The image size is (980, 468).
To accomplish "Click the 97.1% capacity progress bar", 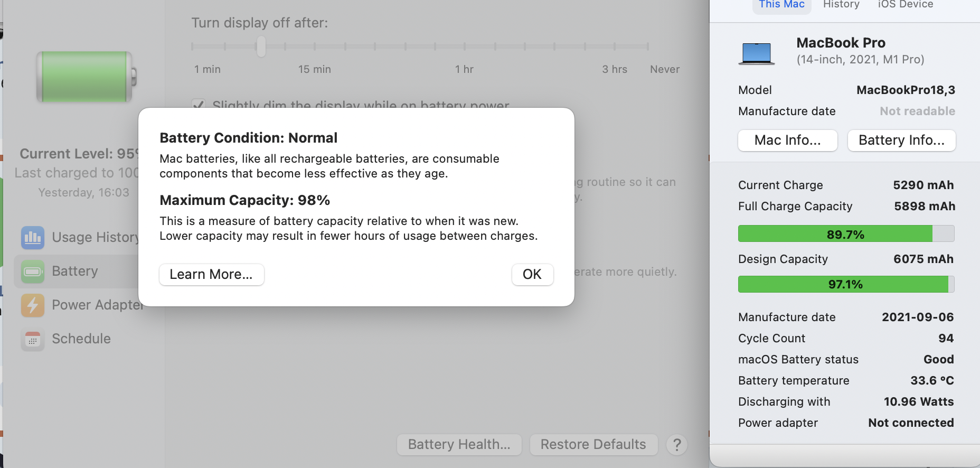I will 846,284.
